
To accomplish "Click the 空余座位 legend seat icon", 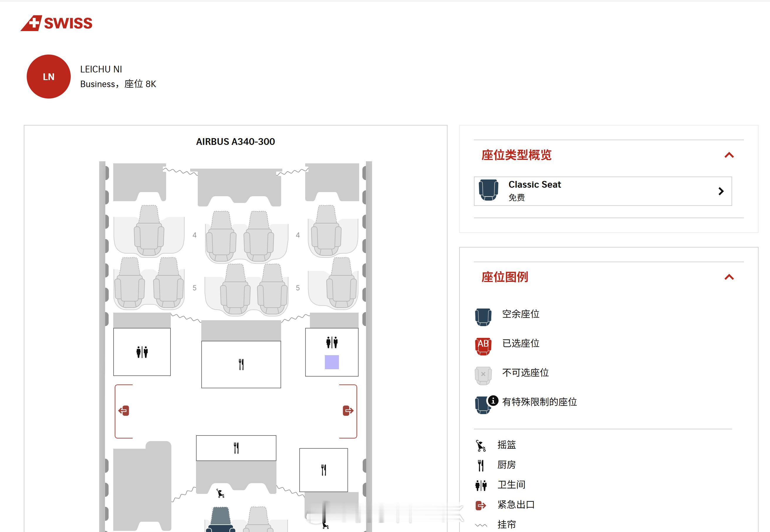I will coord(483,317).
